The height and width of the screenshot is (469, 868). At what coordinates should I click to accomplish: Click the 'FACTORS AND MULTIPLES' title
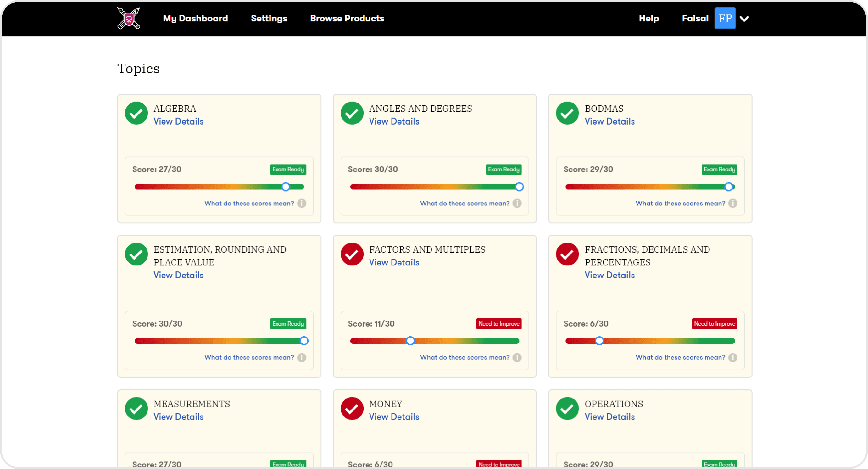coord(427,250)
